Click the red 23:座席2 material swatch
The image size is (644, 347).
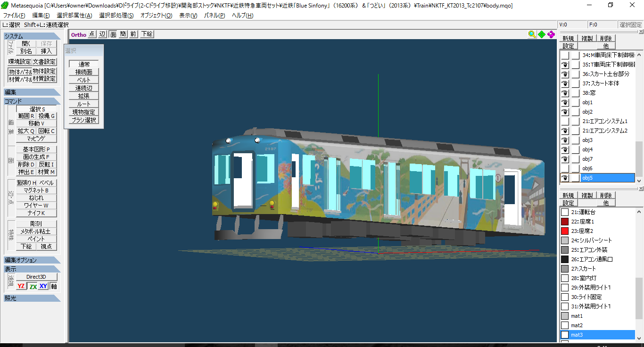point(565,231)
